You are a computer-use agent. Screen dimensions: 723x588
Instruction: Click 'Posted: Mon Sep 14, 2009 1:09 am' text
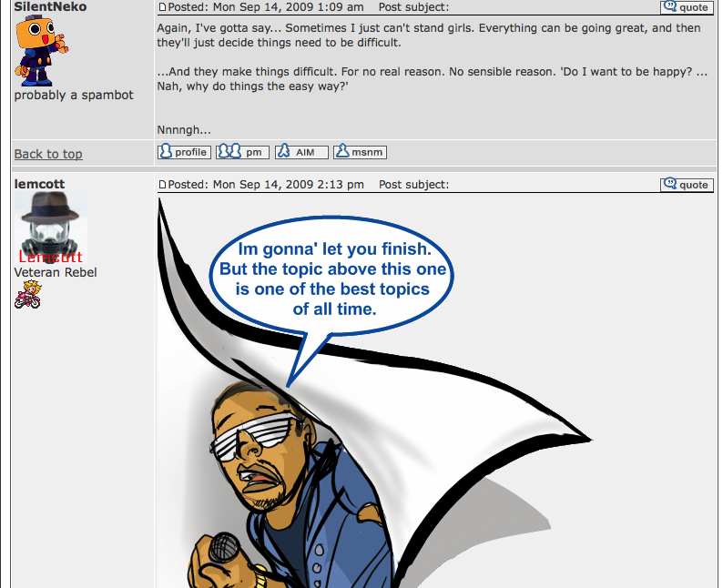[266, 7]
